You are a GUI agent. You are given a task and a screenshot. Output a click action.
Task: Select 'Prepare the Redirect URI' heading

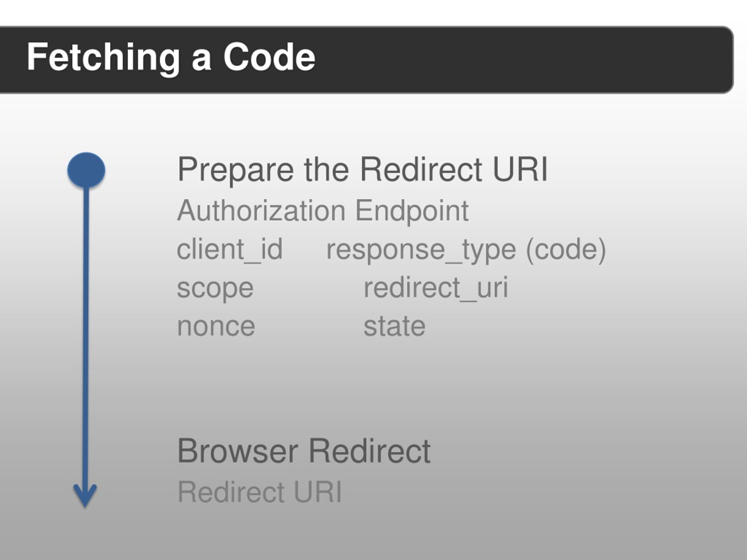pos(362,169)
